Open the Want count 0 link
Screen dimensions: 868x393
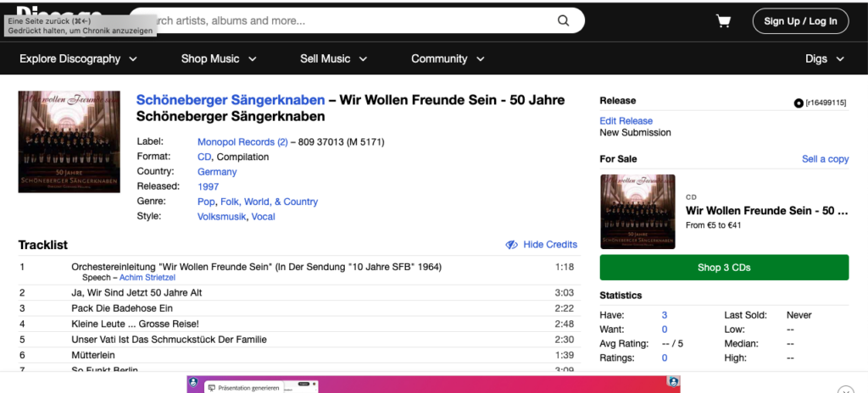click(665, 329)
